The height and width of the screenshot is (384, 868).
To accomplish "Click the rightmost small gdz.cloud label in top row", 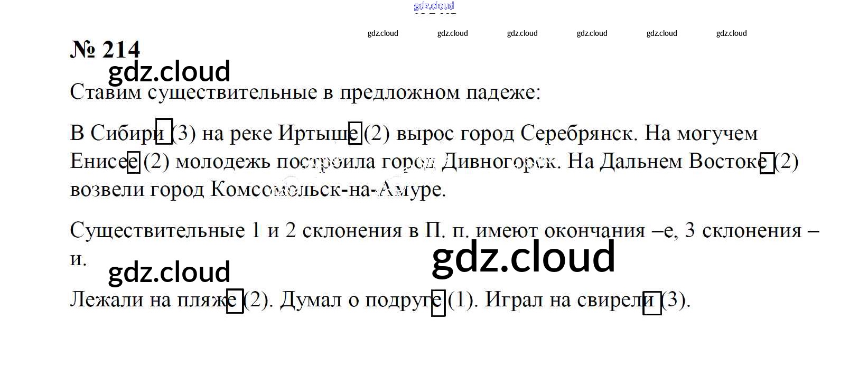I will (x=731, y=33).
